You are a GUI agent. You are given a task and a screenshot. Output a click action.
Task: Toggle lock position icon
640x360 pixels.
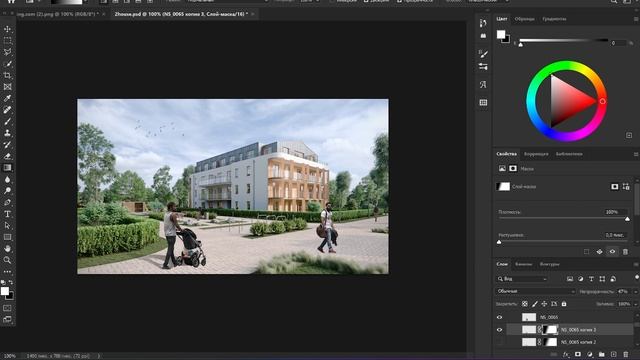(x=544, y=304)
